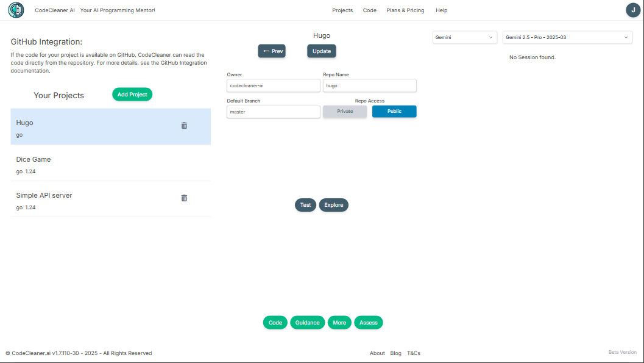Open the Gemini 2.5 Pro model dropdown
Viewport: 644px width, 363px height.
[567, 37]
